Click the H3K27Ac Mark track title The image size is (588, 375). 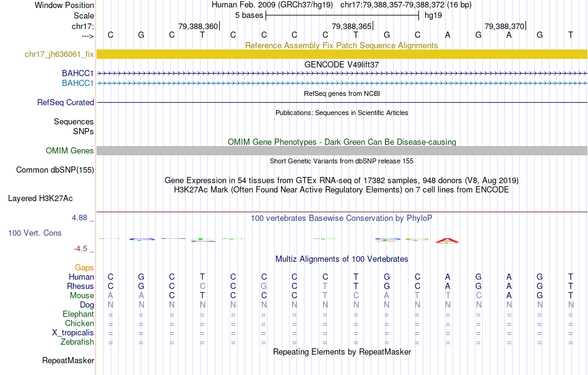point(342,190)
